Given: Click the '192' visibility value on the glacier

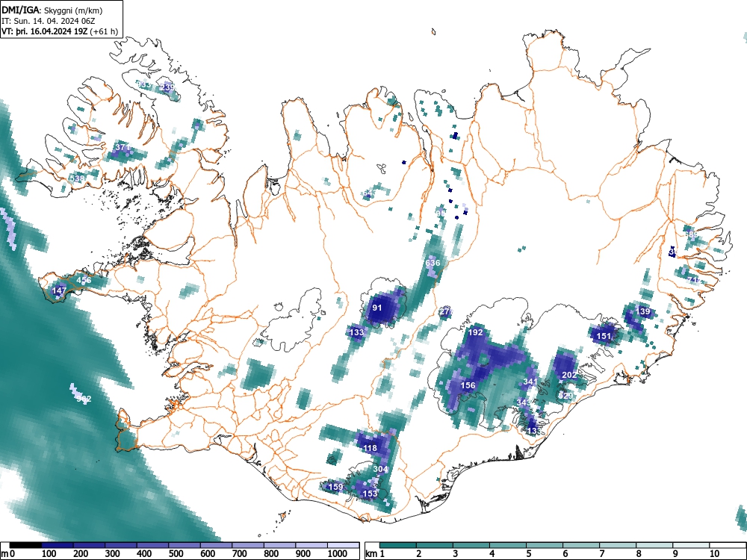Looking at the screenshot, I should tap(475, 332).
